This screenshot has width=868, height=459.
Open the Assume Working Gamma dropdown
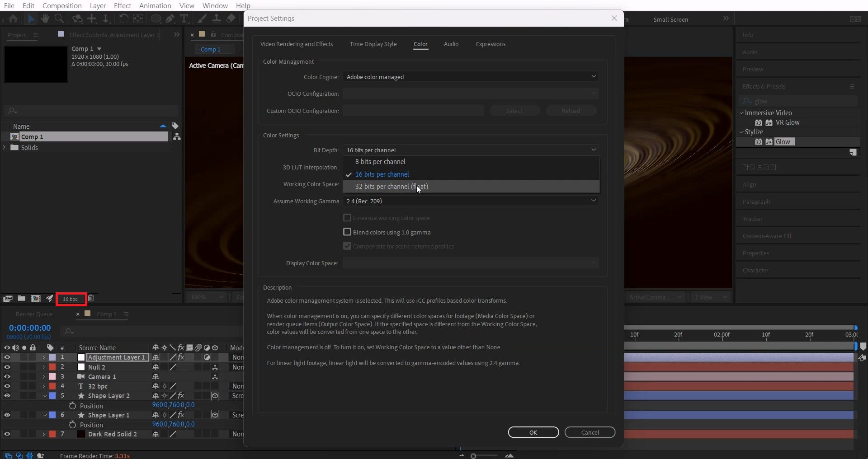(471, 201)
